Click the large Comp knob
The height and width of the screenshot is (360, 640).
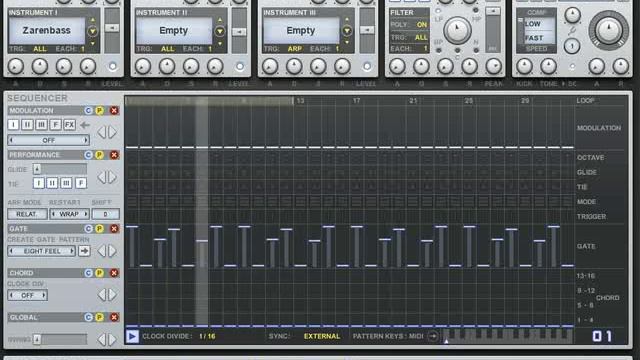coord(608,30)
